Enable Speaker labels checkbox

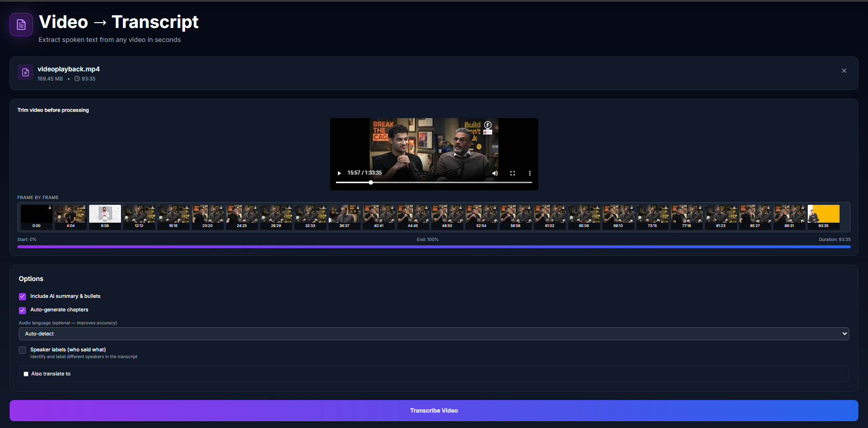pos(23,350)
